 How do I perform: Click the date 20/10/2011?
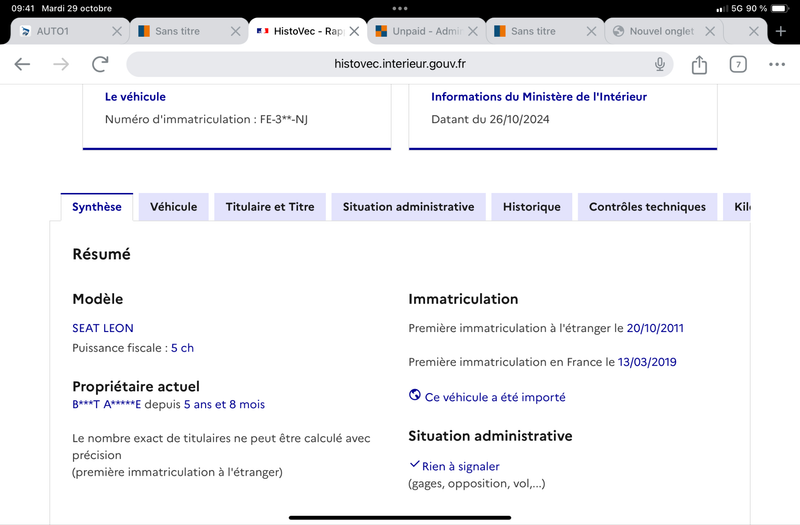(x=655, y=328)
